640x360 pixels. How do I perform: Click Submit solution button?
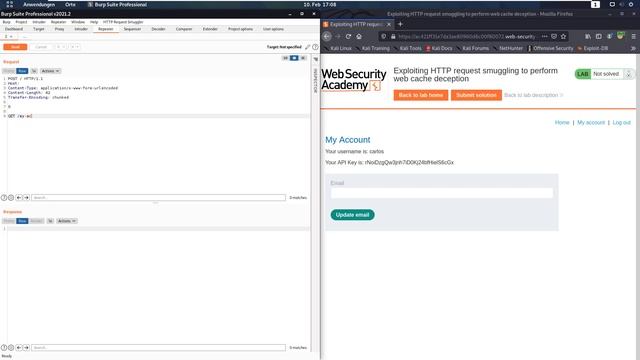point(476,95)
